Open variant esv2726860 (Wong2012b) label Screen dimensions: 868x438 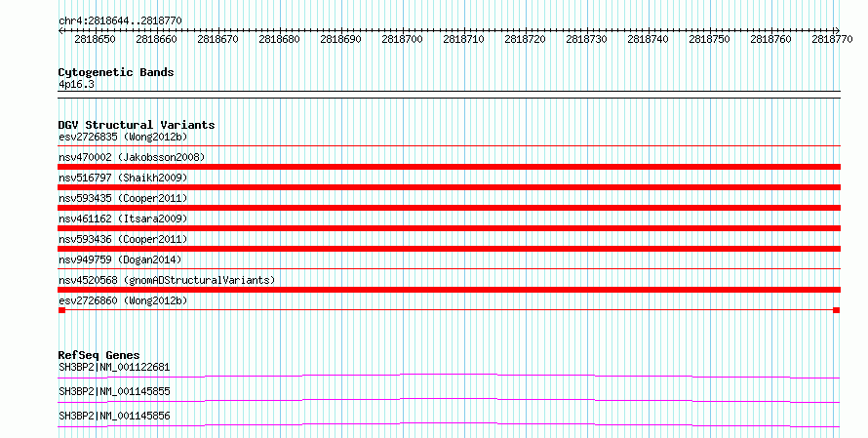123,300
